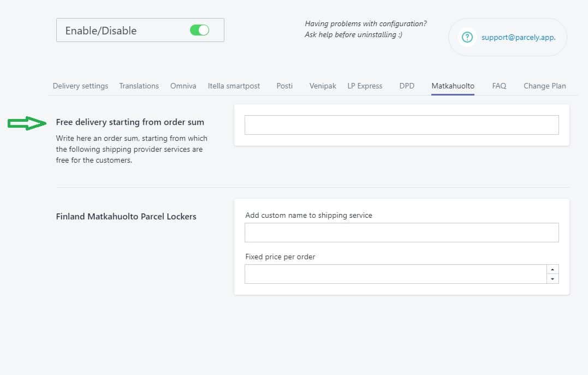Select the Matkahuolto tab
The width and height of the screenshot is (588, 375).
[453, 86]
